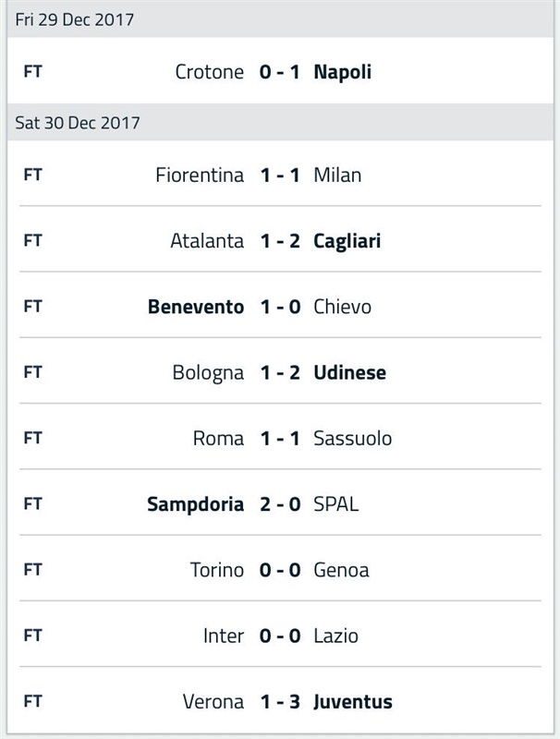View the Atalanta 1 - 2 Cagliari score
The width and height of the screenshot is (560, 739).
[280, 241]
